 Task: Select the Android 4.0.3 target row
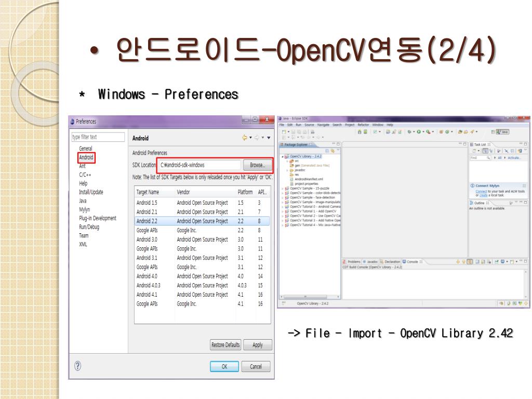[x=202, y=285]
